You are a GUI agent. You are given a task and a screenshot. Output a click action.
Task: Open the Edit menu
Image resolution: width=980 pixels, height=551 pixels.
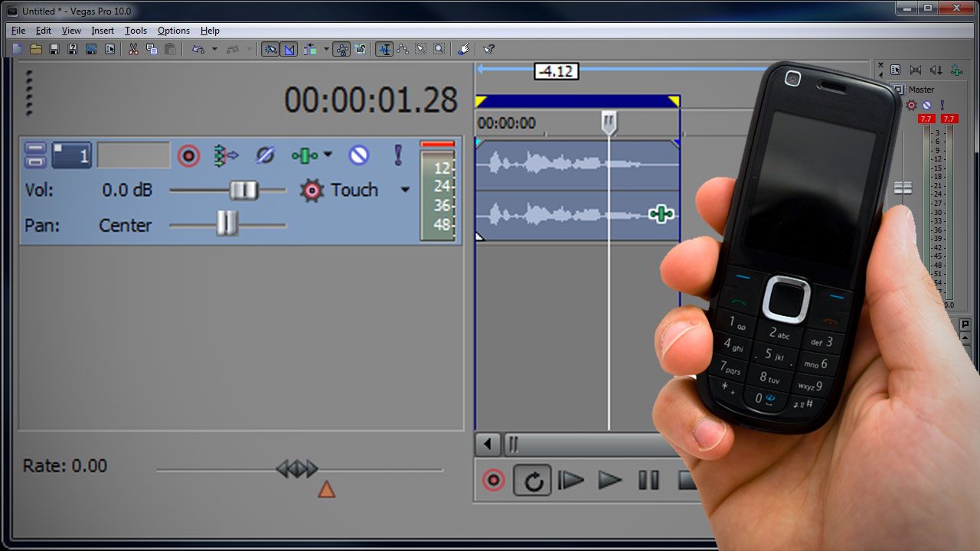tap(44, 31)
